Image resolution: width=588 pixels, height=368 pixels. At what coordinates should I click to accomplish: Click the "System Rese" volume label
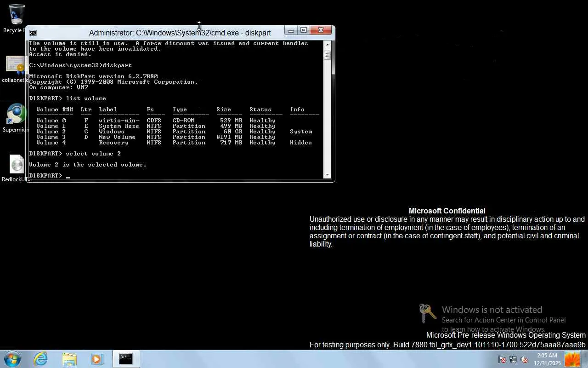point(119,126)
